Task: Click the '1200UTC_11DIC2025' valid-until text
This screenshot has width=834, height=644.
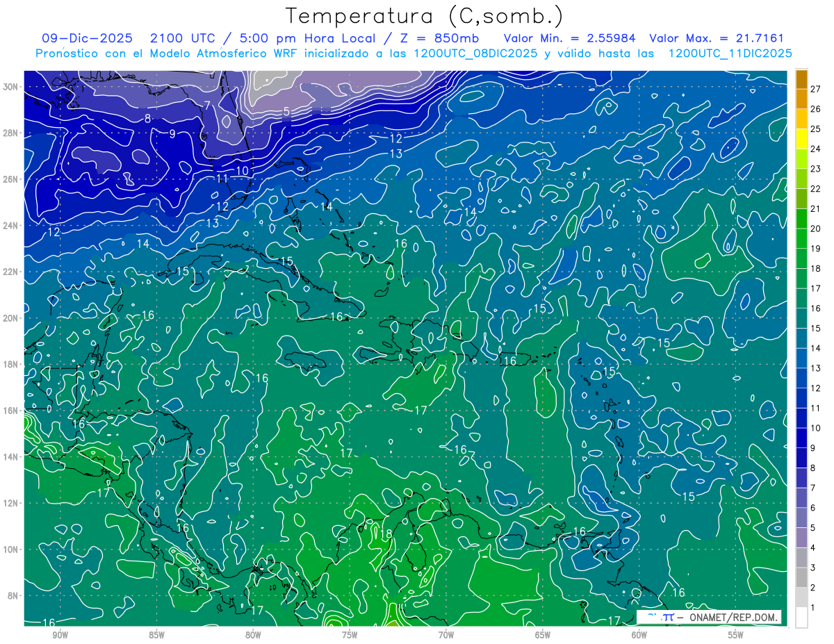Action: (730, 53)
